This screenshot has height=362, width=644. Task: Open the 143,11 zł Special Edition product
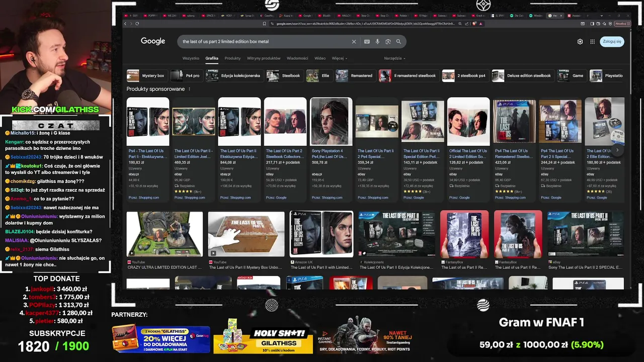(x=423, y=149)
